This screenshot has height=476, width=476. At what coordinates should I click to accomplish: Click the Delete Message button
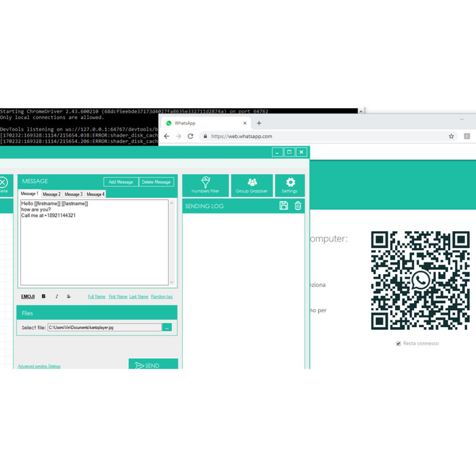(156, 182)
